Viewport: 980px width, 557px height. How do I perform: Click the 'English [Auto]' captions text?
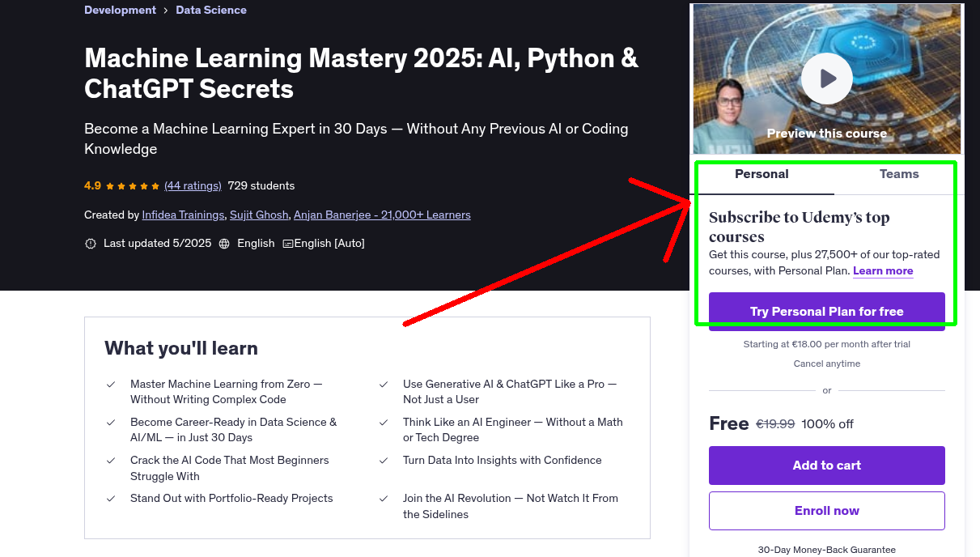pyautogui.click(x=329, y=243)
